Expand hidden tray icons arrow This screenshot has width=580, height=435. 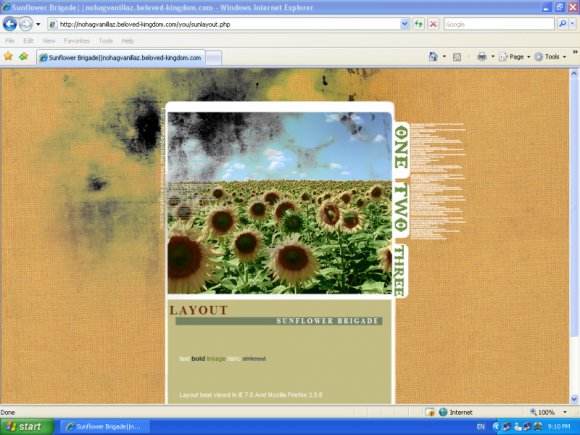tap(496, 427)
